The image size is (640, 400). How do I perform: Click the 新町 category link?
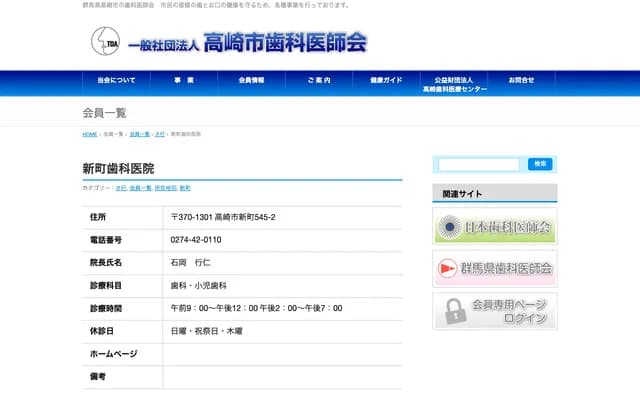point(185,188)
